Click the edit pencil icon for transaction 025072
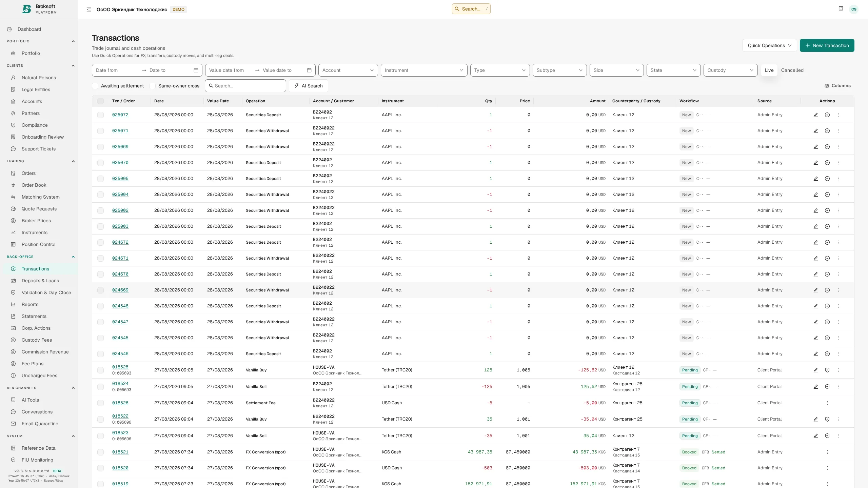The height and width of the screenshot is (488, 868). point(816,115)
